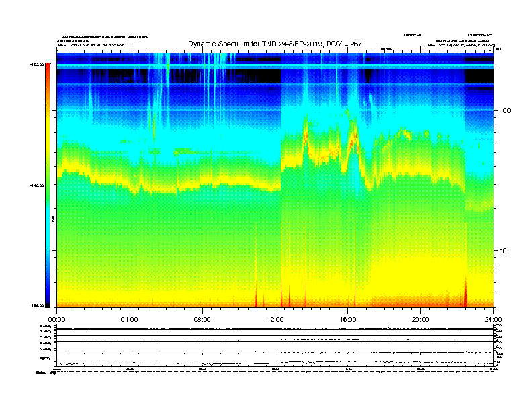Click the 04:00 time axis label
This screenshot has height=411, width=532.
(x=130, y=320)
